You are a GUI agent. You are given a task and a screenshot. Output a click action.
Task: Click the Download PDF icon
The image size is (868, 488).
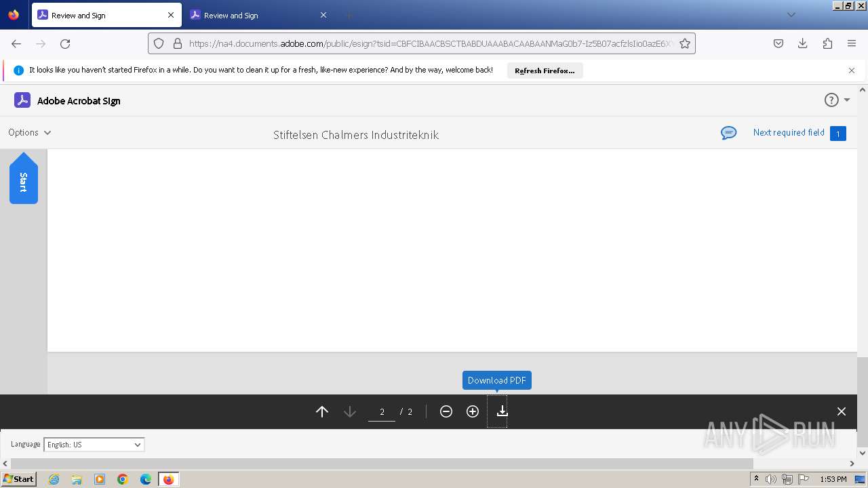click(502, 411)
